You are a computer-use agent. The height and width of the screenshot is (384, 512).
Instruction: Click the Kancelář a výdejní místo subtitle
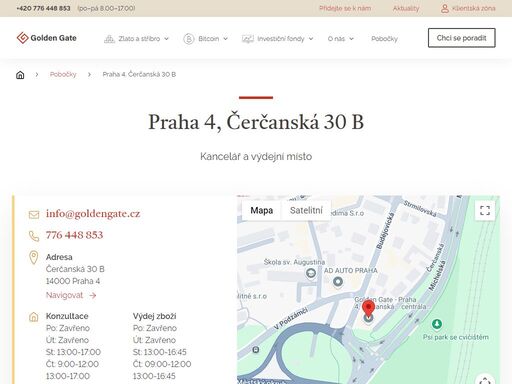pos(256,156)
